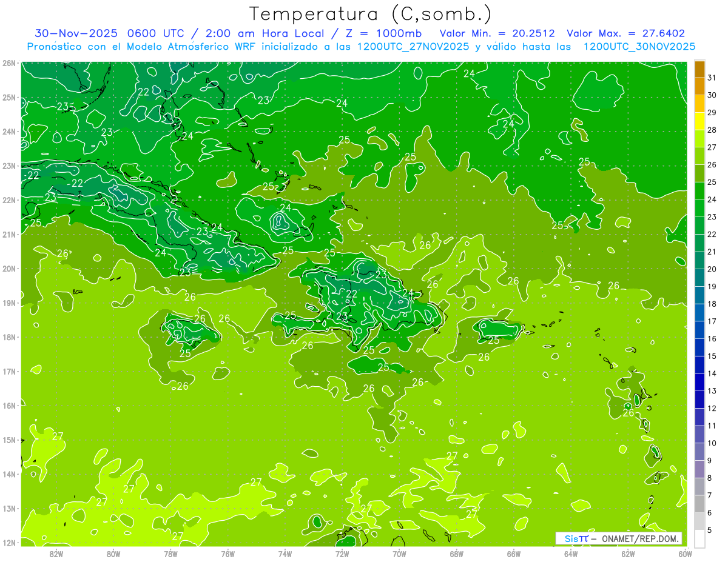Click the legend label "11" on color bar
728x562 pixels.
point(712,426)
